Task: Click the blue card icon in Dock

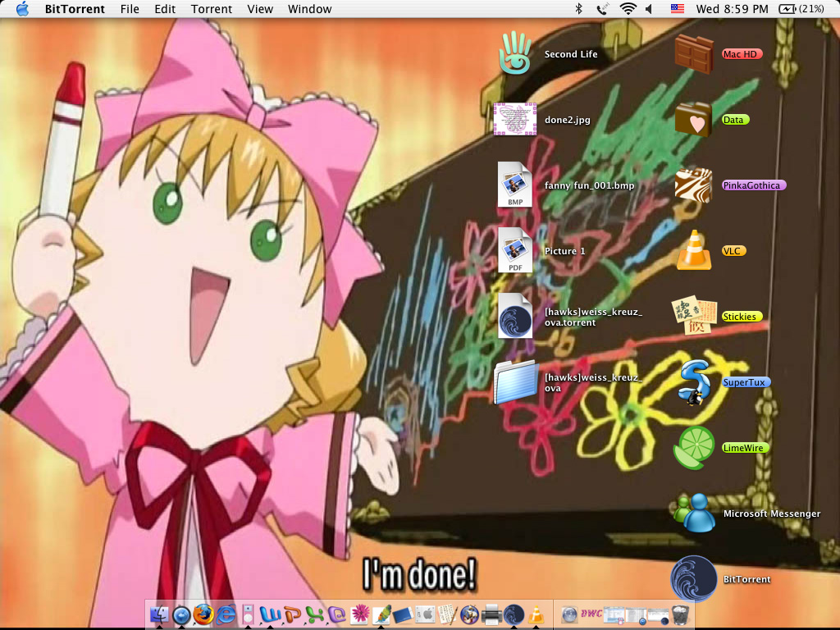Action: coord(404,614)
